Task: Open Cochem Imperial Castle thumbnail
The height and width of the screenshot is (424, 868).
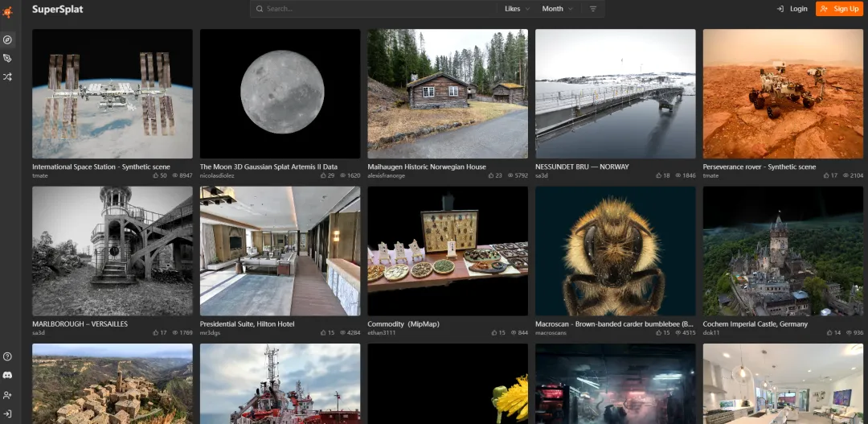Action: click(x=783, y=251)
